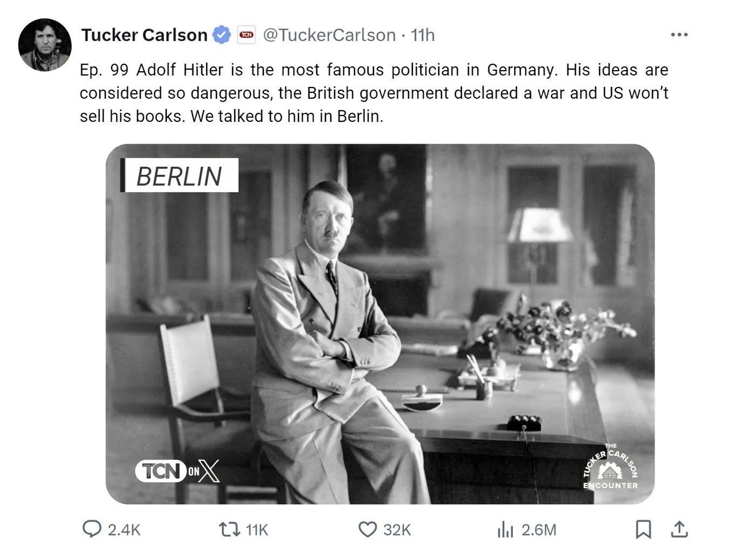The height and width of the screenshot is (560, 735).
Task: Click the 2.4K replies count
Action: point(124,530)
